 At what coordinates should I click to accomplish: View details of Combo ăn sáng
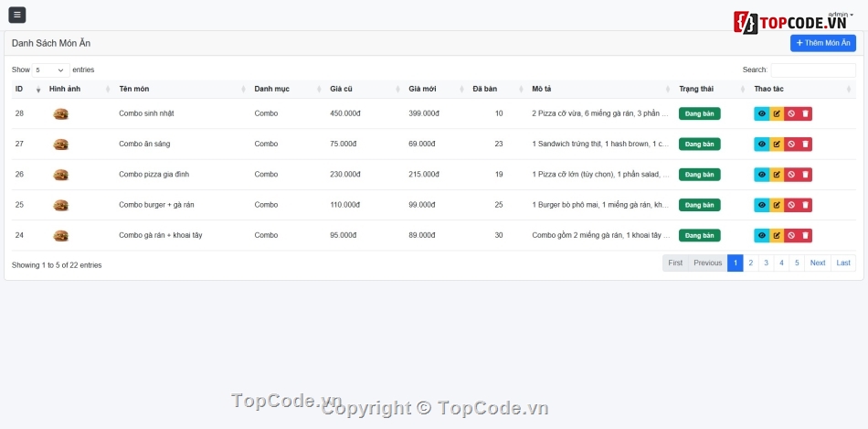(762, 145)
